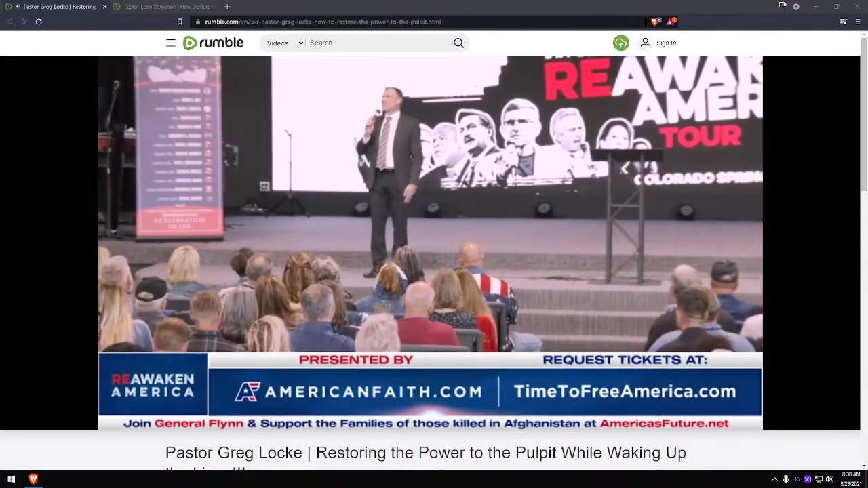Show hidden system tray icons
Viewport: 868px width, 488px height.
pyautogui.click(x=774, y=479)
